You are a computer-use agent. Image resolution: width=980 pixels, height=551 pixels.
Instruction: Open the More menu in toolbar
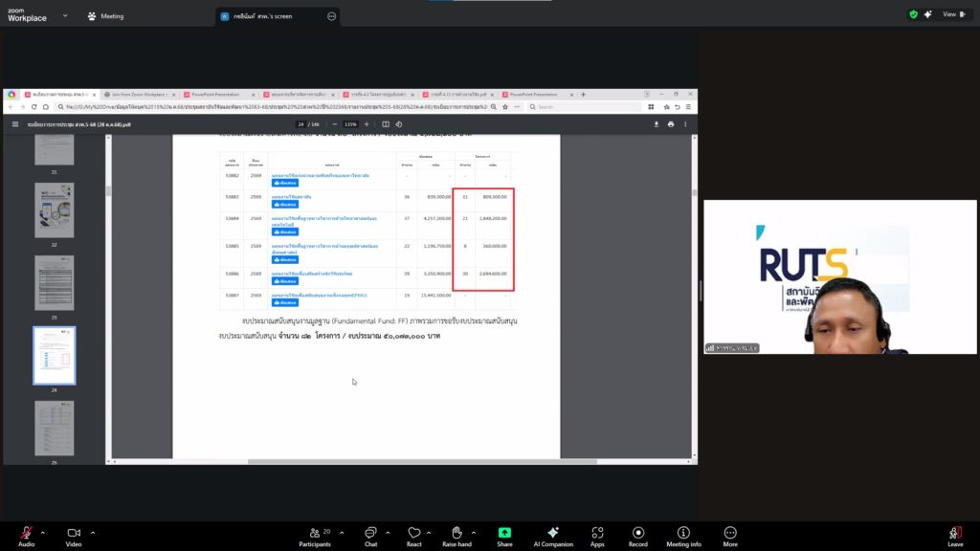pyautogui.click(x=730, y=533)
